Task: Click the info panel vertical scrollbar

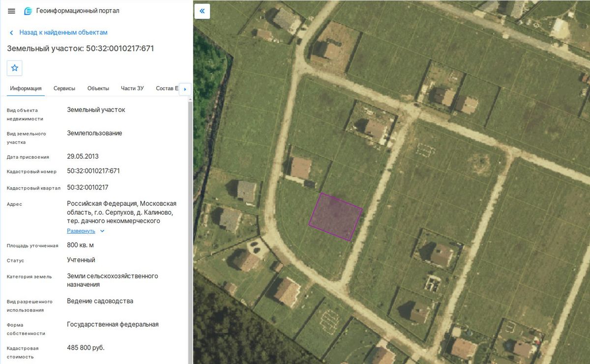Action: [190, 231]
